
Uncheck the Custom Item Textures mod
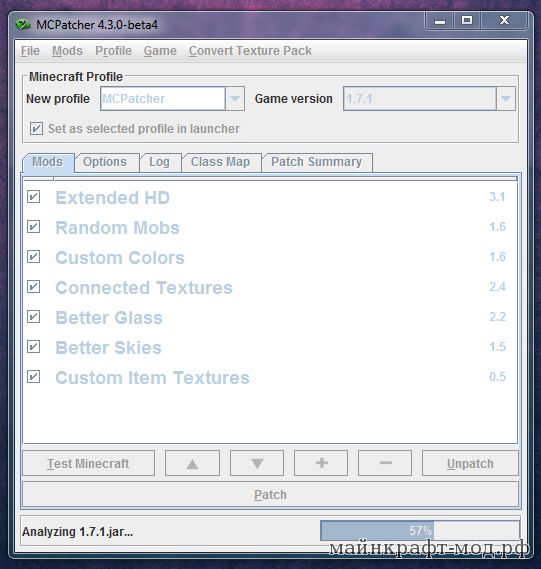point(33,377)
